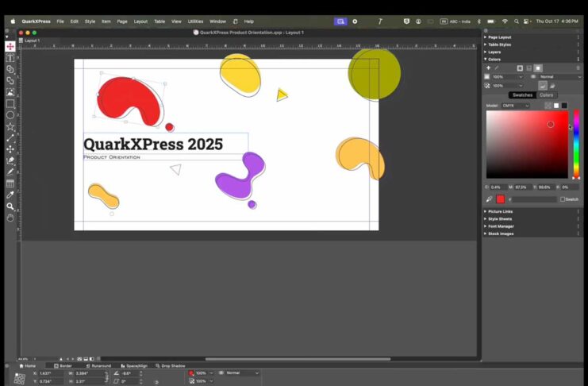Open the Normal blend dropdown in Measurements bar

click(242, 372)
